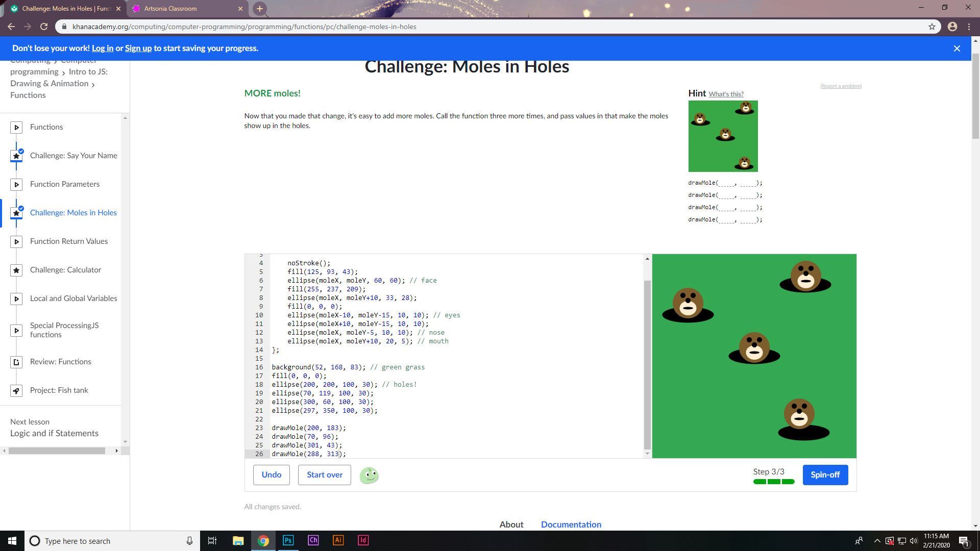Click the Chrome address bar URL
Screen dimensions: 980x551
click(x=244, y=27)
